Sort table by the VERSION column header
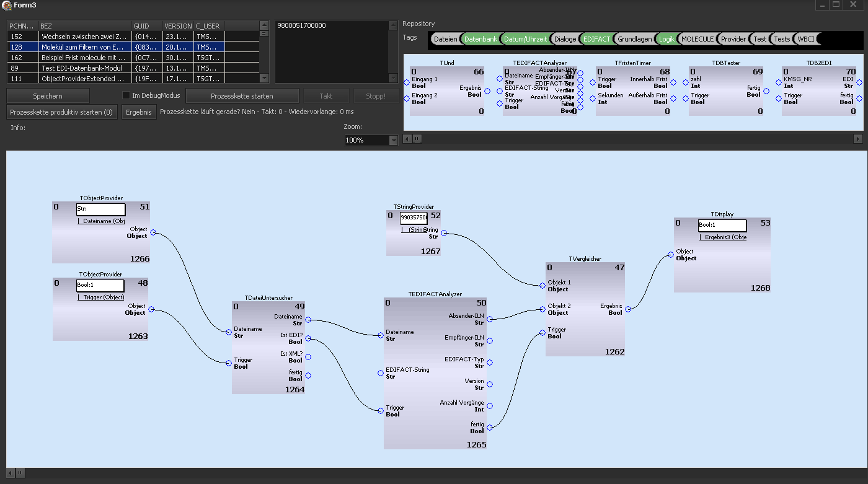The height and width of the screenshot is (484, 868). point(178,26)
